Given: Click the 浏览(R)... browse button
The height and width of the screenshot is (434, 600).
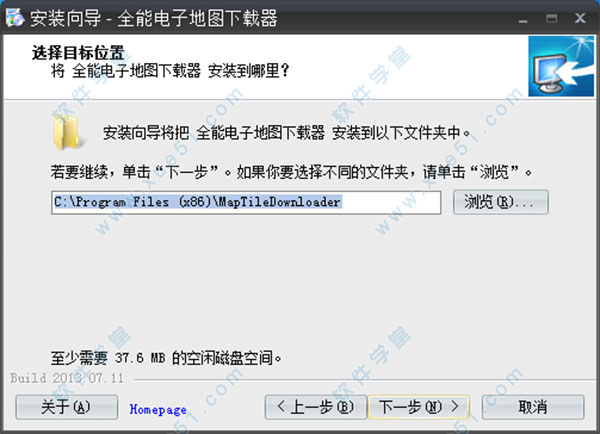Looking at the screenshot, I should (x=501, y=202).
